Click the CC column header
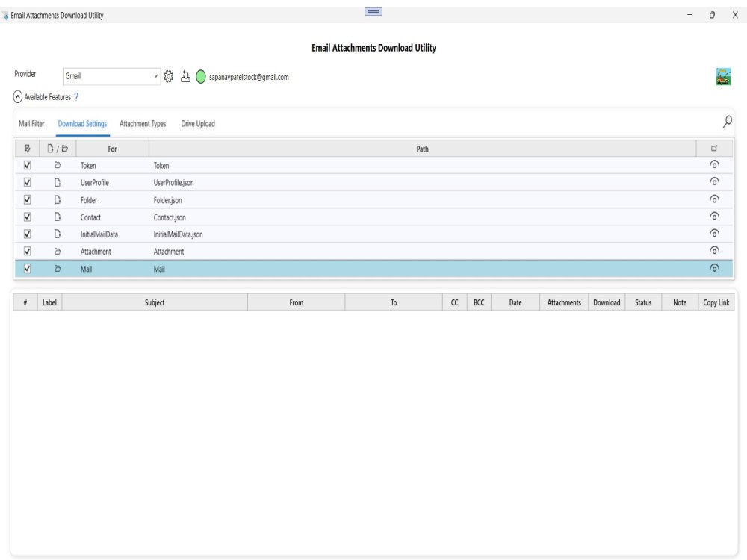 click(x=454, y=302)
